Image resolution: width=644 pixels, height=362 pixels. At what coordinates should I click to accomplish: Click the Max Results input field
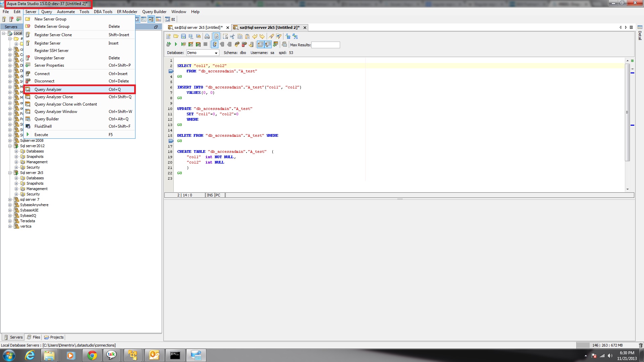point(325,45)
